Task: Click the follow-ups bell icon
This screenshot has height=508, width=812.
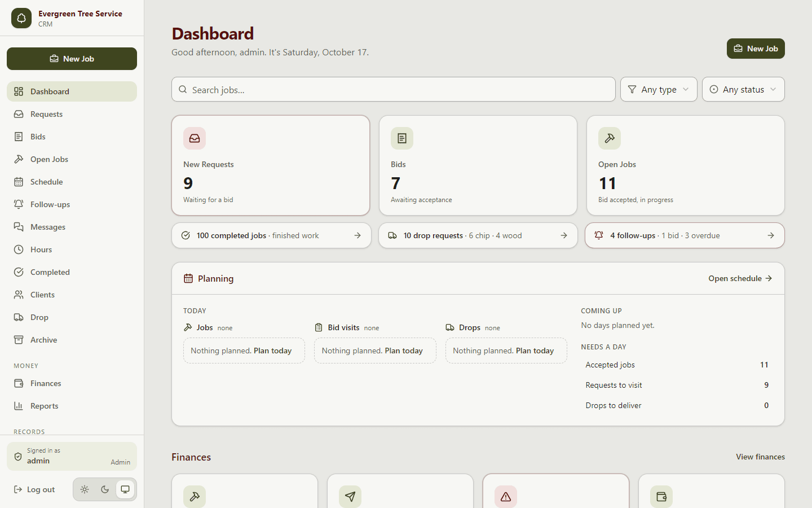Action: click(599, 235)
